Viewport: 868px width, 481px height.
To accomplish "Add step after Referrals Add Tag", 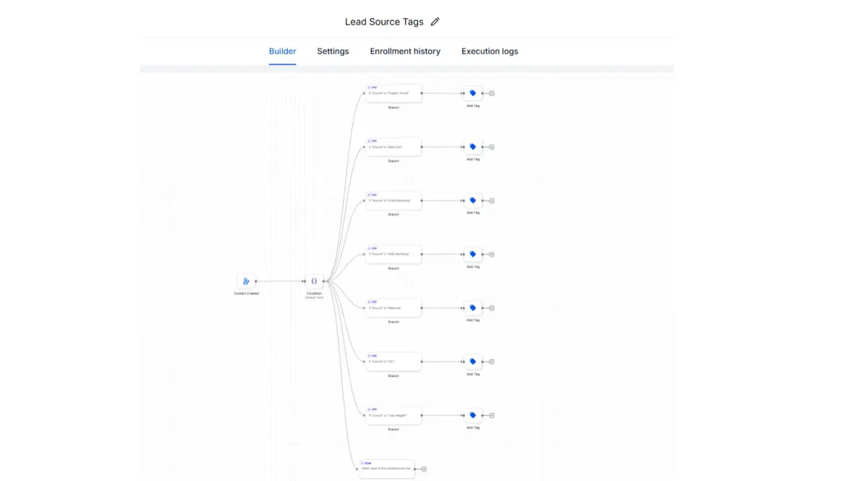I will click(x=492, y=307).
